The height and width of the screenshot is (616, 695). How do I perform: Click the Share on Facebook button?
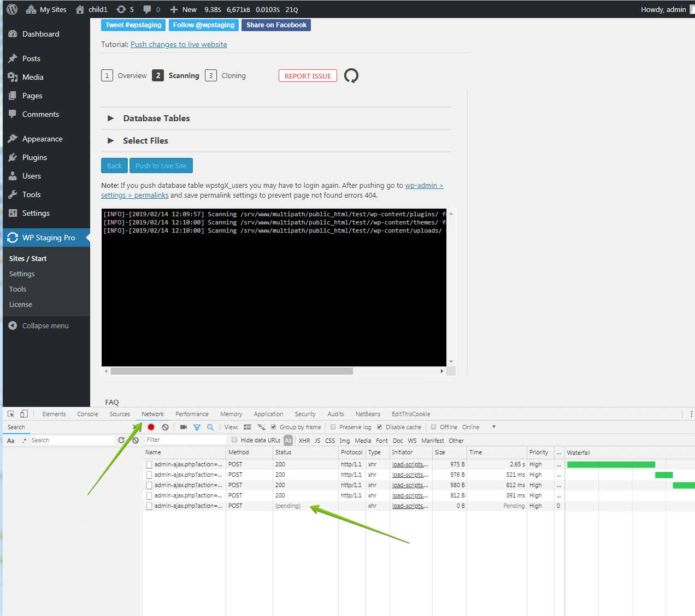(276, 25)
